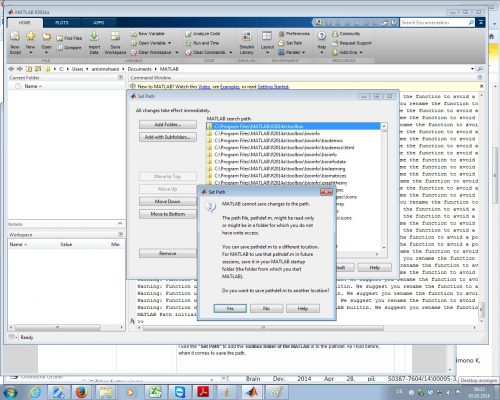This screenshot has width=500, height=400.
Task: Click Compare in the toolstrip
Action: (69, 48)
